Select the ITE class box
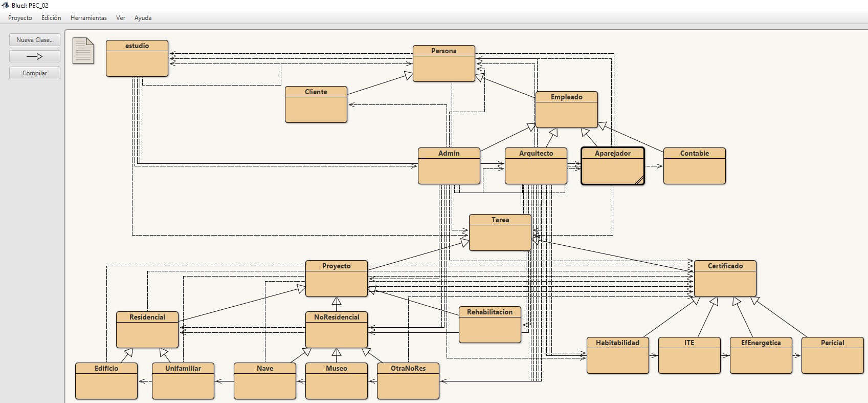The width and height of the screenshot is (868, 403). [x=689, y=355]
